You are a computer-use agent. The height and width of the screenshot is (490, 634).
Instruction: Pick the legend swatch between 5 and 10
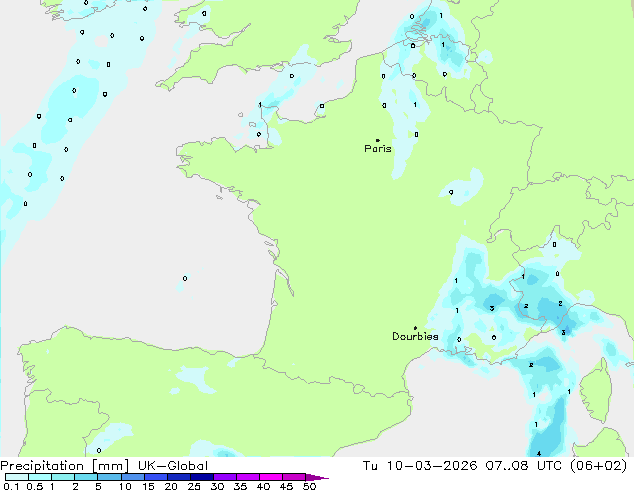[x=109, y=477]
